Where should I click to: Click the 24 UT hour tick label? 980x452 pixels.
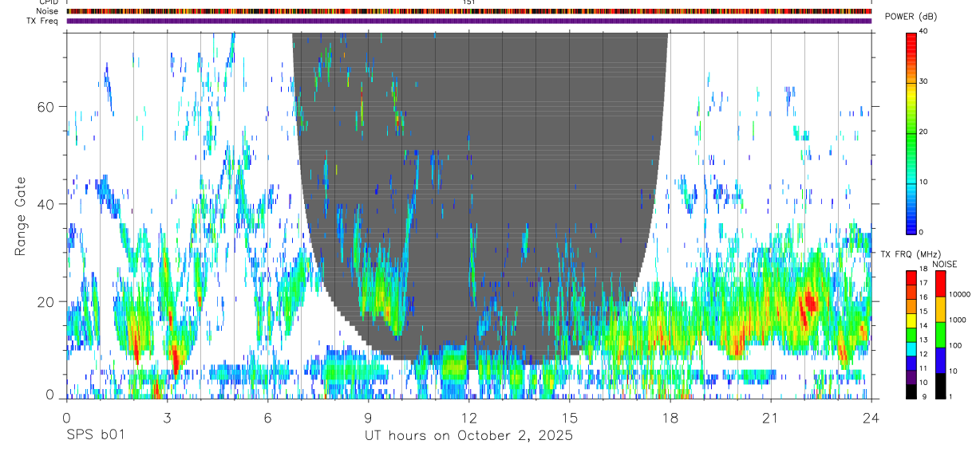click(871, 417)
